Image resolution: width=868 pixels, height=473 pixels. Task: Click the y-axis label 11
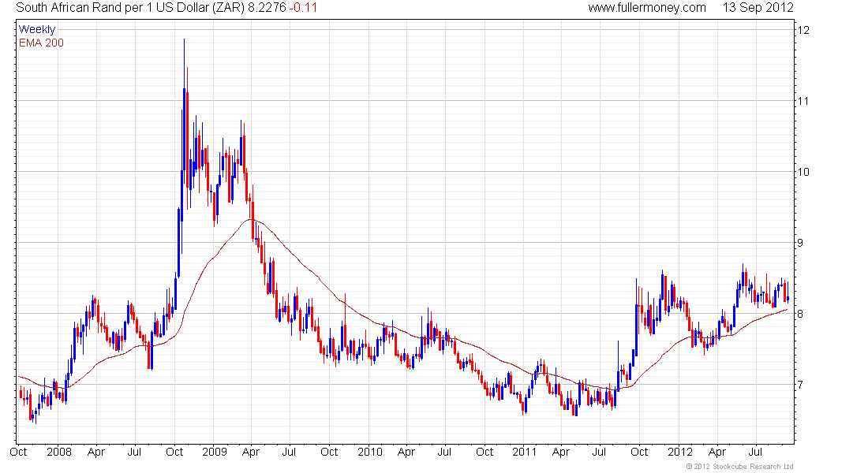click(803, 101)
